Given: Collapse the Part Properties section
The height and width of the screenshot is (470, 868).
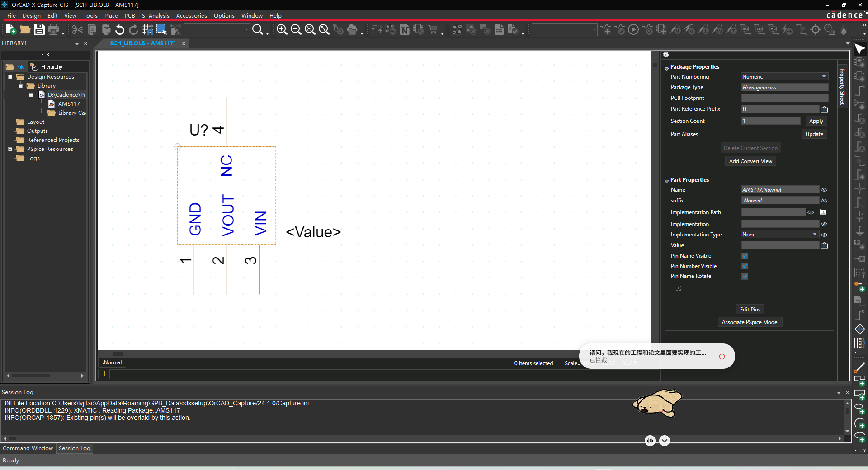Looking at the screenshot, I should pos(666,181).
